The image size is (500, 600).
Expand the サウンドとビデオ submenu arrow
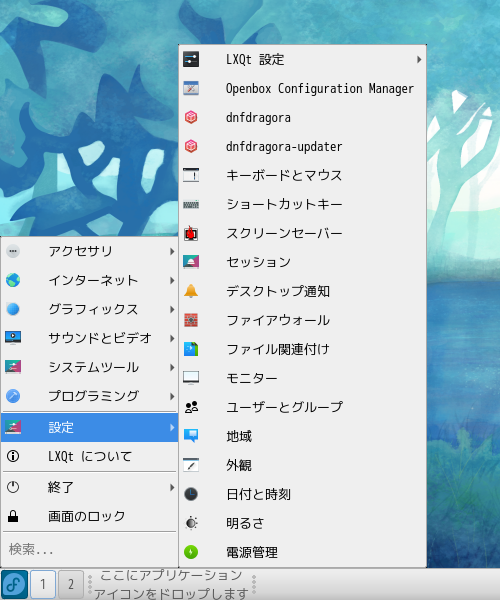[172, 338]
